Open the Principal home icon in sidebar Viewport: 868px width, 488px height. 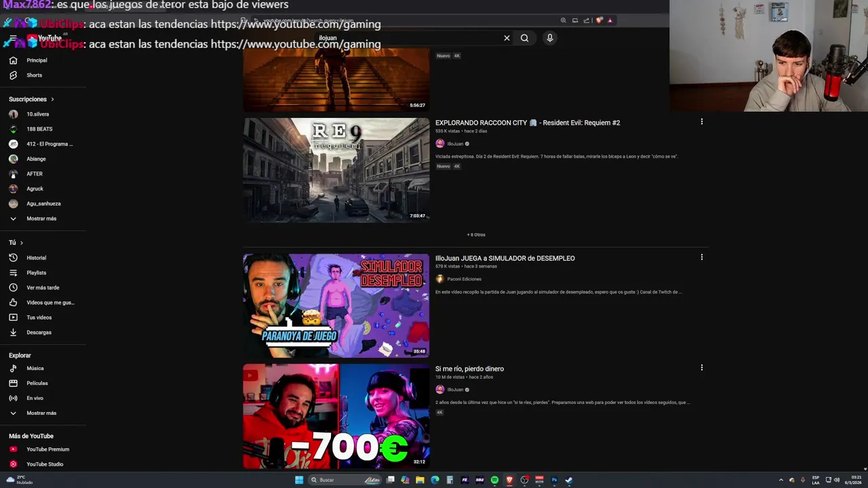pyautogui.click(x=13, y=60)
